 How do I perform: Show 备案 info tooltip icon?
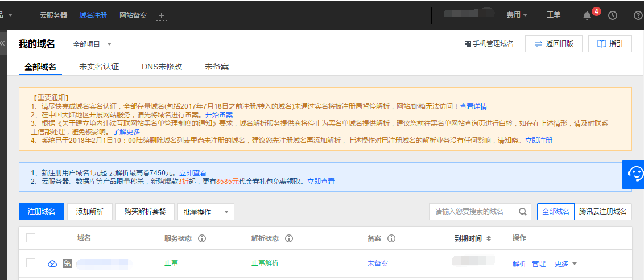[x=391, y=238]
